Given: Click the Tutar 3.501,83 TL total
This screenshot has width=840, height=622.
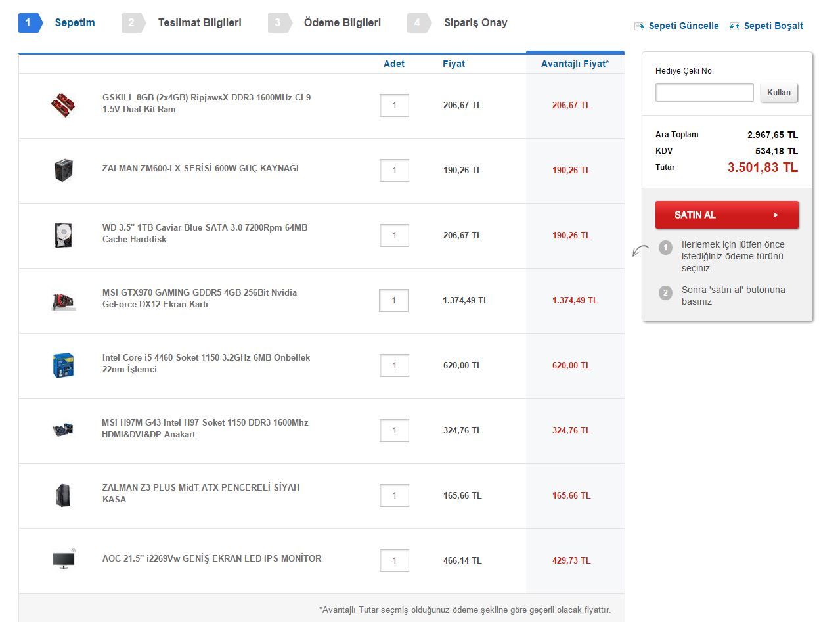Looking at the screenshot, I should tap(763, 167).
